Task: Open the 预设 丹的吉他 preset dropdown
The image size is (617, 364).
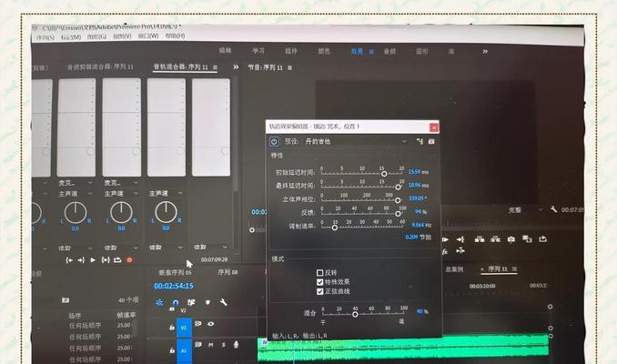Action: (x=355, y=142)
